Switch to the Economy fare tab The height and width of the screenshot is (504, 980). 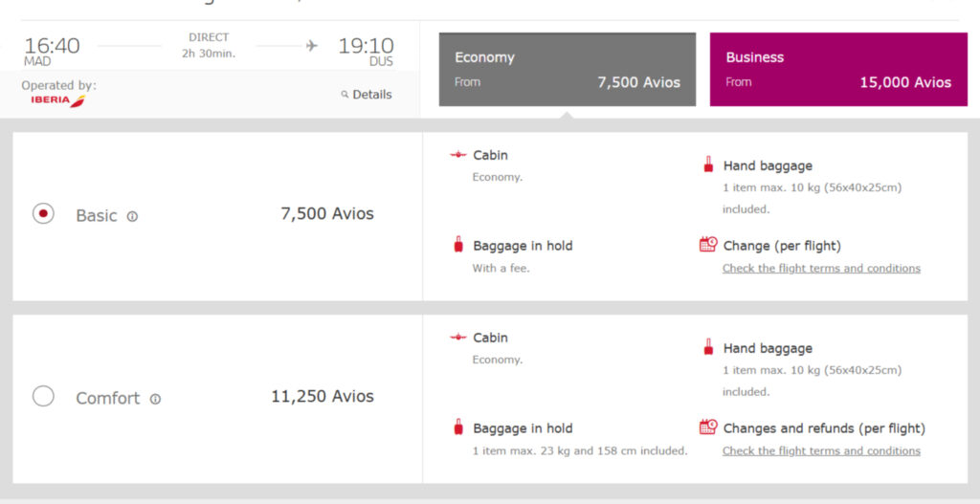click(568, 70)
